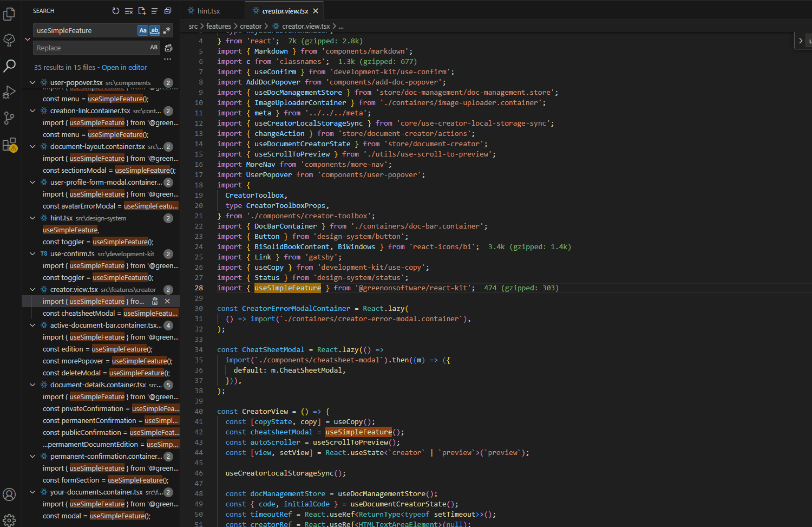Image resolution: width=812 pixels, height=527 pixels.
Task: Collapse the Replace field toggle chevron
Action: click(28, 39)
